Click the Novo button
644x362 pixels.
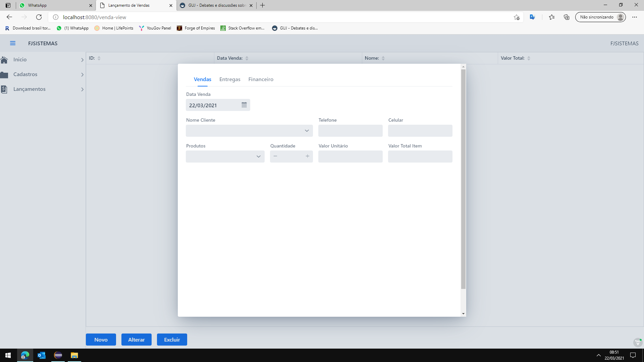pos(101,340)
